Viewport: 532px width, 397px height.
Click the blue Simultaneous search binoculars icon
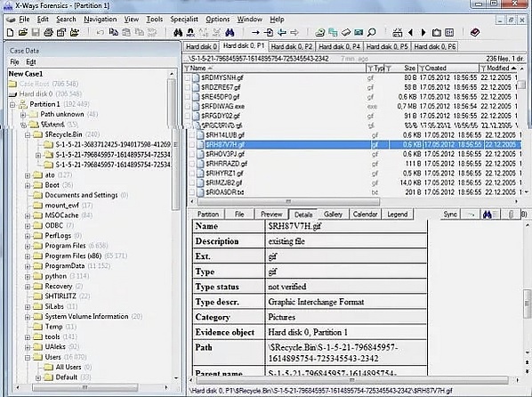[x=230, y=33]
